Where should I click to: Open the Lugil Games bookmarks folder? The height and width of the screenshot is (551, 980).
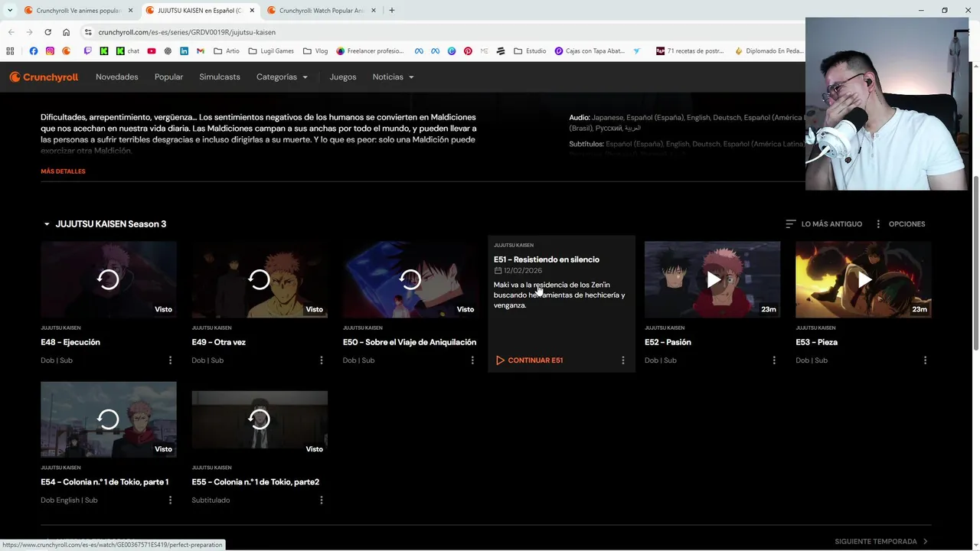(x=271, y=51)
